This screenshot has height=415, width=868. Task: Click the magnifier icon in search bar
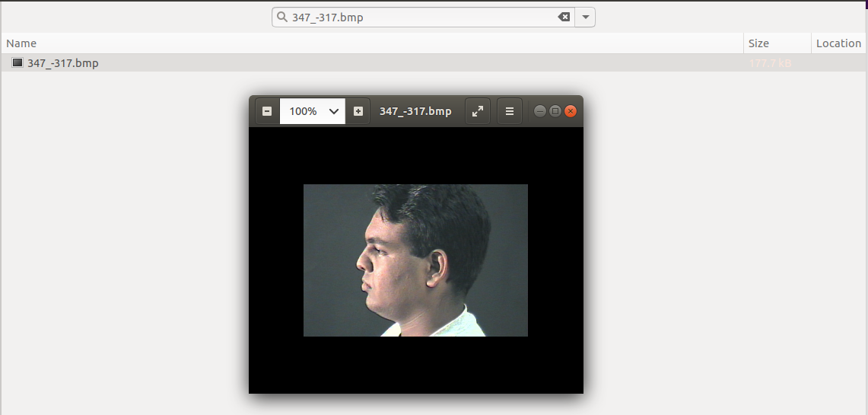click(282, 17)
